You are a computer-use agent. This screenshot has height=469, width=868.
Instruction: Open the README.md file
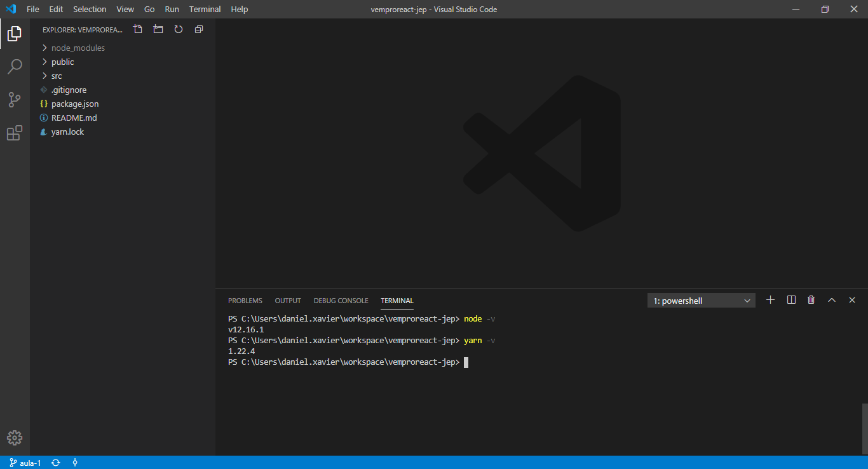[123, 118]
